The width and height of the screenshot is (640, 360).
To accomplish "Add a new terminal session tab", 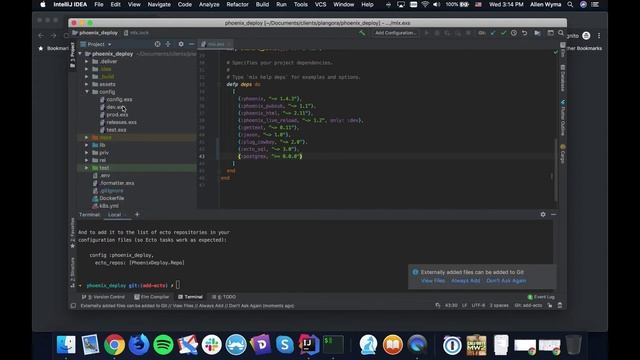I will tap(137, 215).
